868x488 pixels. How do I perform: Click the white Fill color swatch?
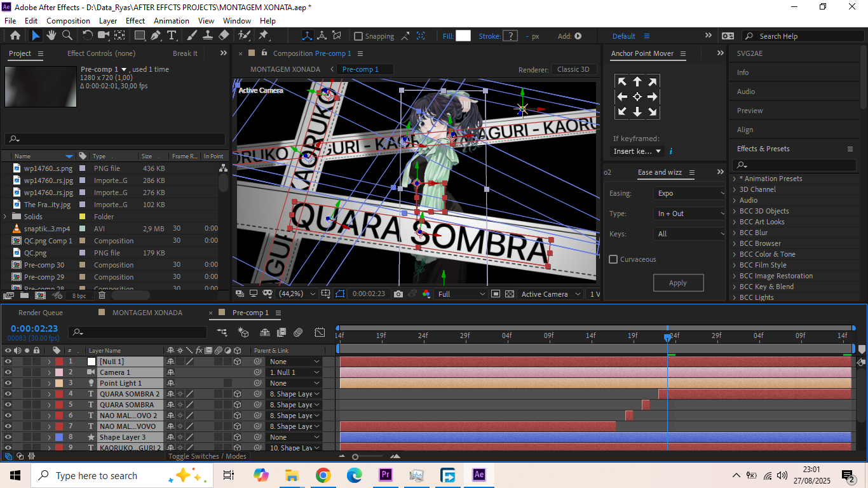coord(463,36)
